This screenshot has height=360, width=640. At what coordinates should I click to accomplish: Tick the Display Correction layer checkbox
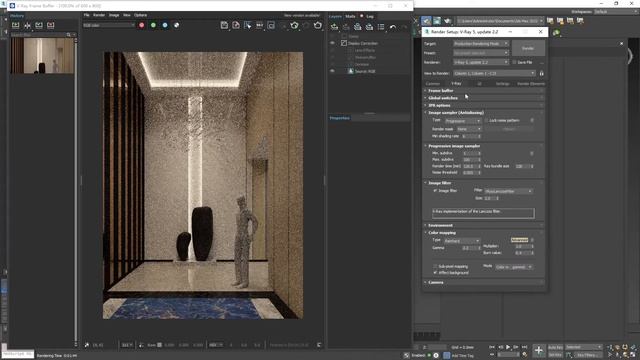pyautogui.click(x=344, y=43)
